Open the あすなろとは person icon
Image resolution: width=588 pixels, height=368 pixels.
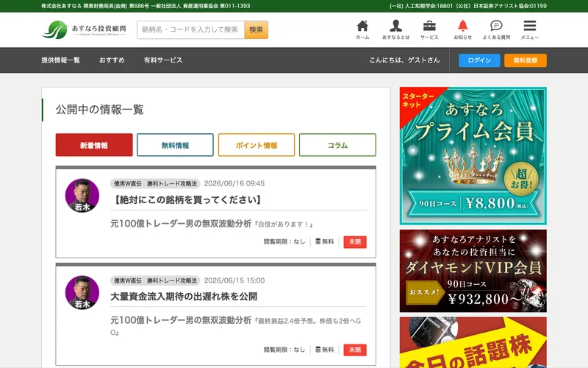395,29
